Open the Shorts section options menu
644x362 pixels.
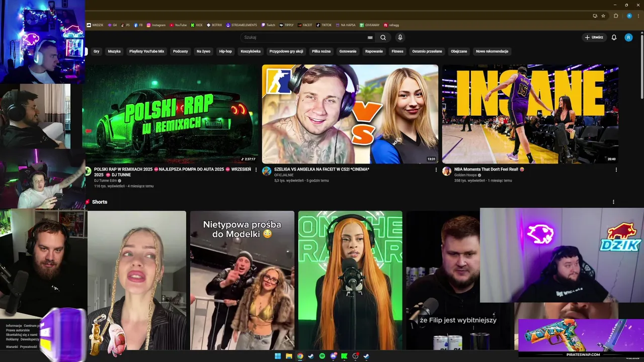pyautogui.click(x=613, y=202)
